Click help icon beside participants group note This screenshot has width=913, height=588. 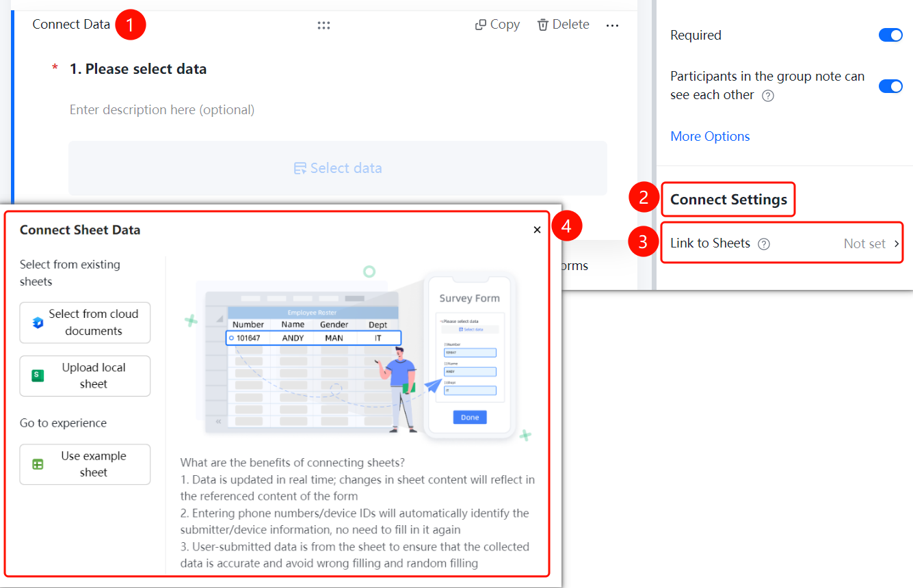[768, 96]
